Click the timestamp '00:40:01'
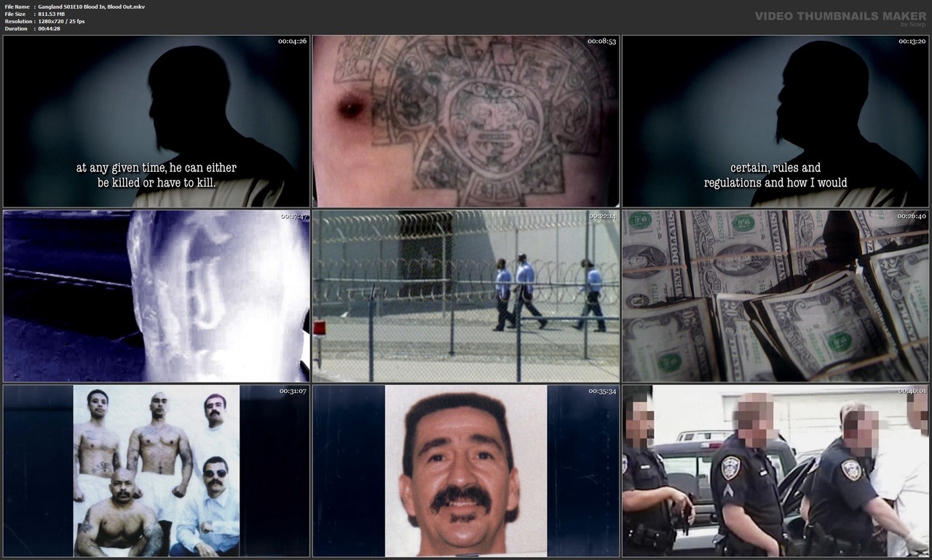The width and height of the screenshot is (932, 560). pyautogui.click(x=912, y=391)
